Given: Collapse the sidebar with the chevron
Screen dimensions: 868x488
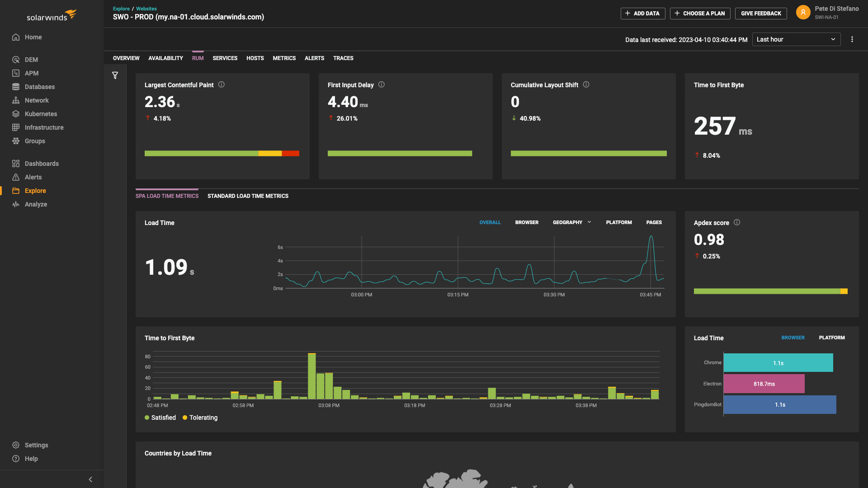Looking at the screenshot, I should 90,479.
